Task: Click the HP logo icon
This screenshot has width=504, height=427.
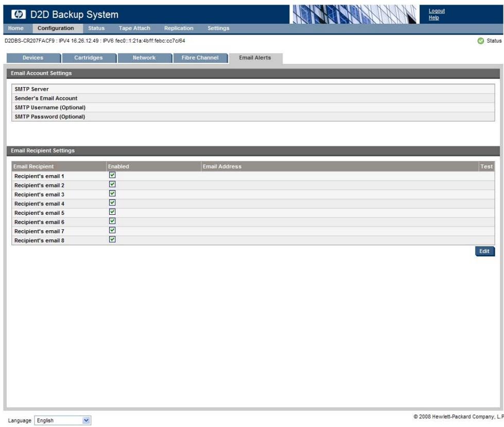Action: pos(19,14)
